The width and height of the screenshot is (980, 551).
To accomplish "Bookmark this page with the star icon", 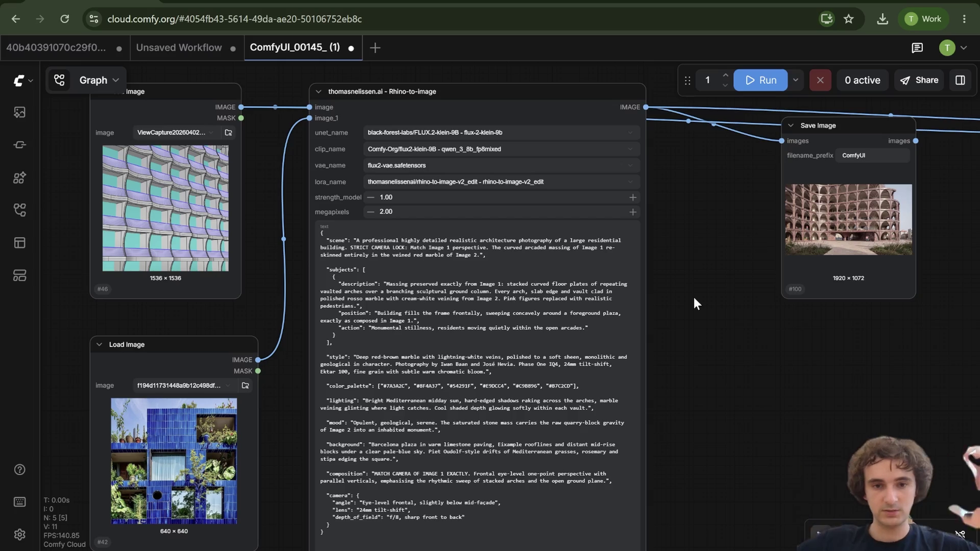I will pos(848,19).
